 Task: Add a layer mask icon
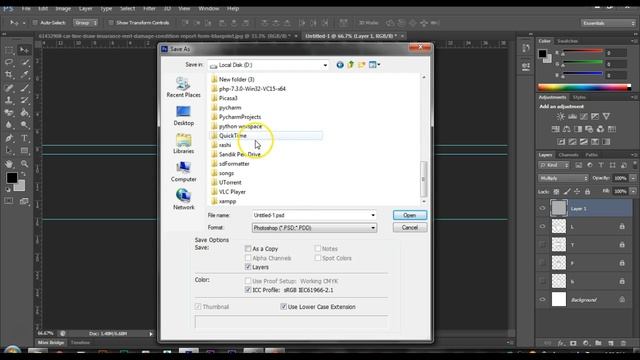[573, 343]
